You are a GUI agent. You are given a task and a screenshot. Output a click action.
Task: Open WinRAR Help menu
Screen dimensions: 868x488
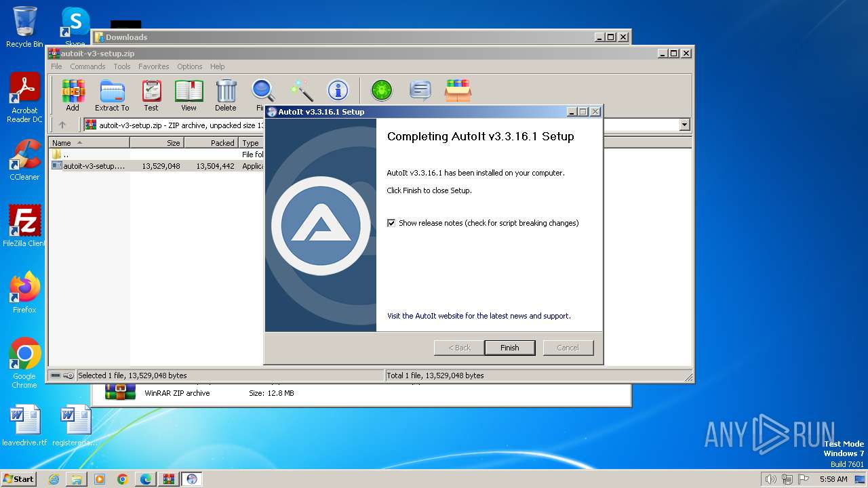click(x=217, y=66)
